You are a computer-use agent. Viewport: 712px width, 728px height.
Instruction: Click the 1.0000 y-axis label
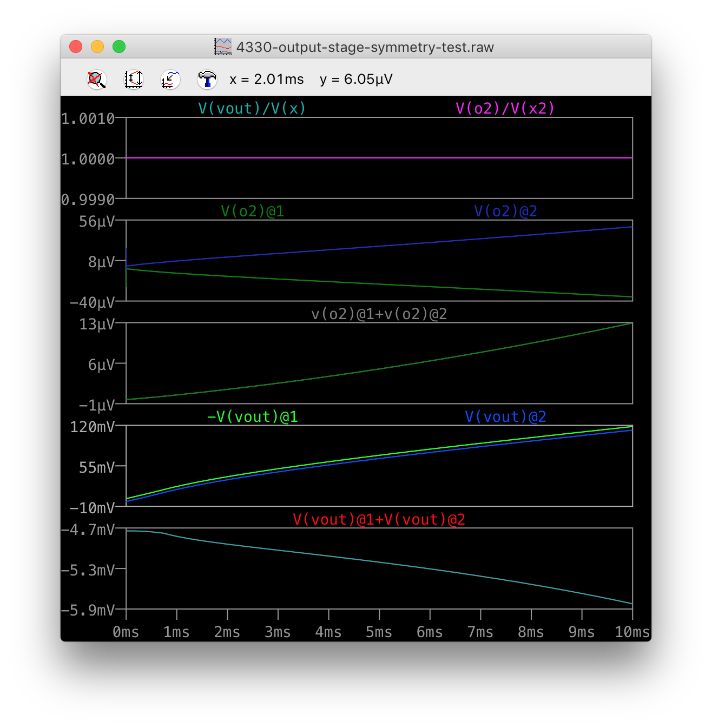88,160
